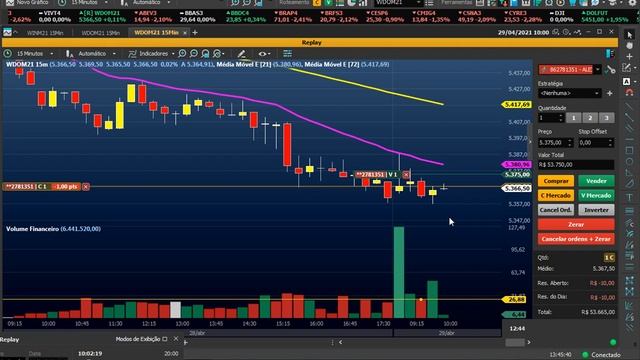Expand the Indicadores dropdown arrow

pyautogui.click(x=173, y=53)
